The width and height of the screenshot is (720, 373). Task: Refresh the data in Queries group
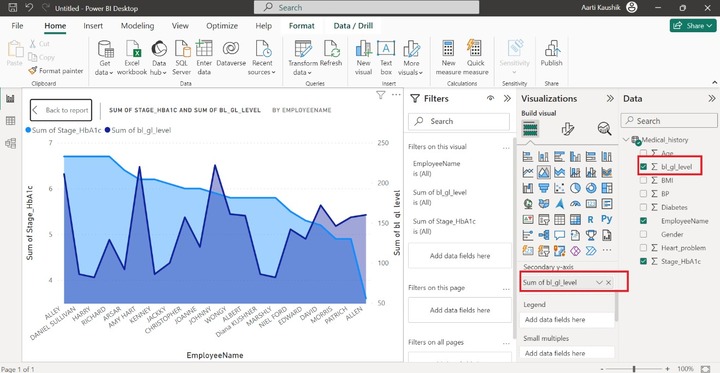pos(331,54)
